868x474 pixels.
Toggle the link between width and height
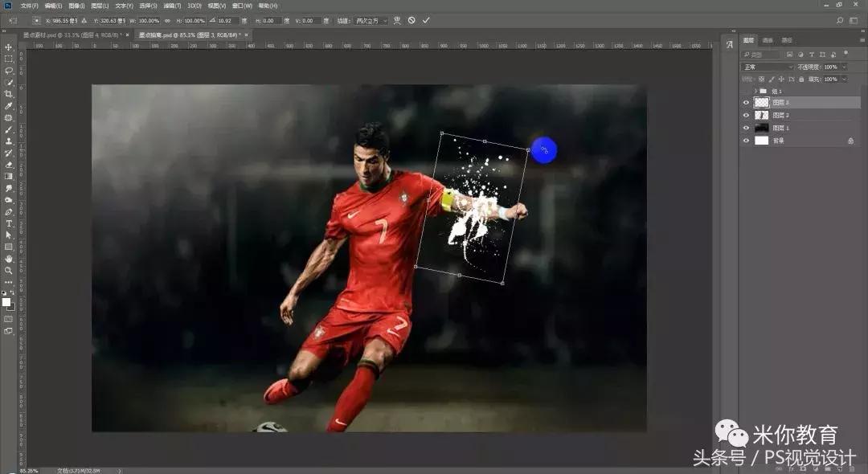(x=167, y=20)
